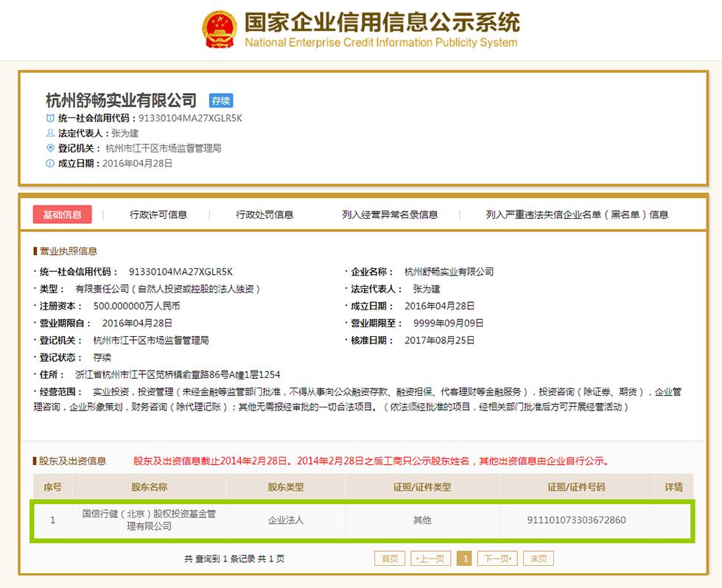The width and height of the screenshot is (722, 588).
Task: Click the 上一页 previous page button
Action: [x=430, y=559]
